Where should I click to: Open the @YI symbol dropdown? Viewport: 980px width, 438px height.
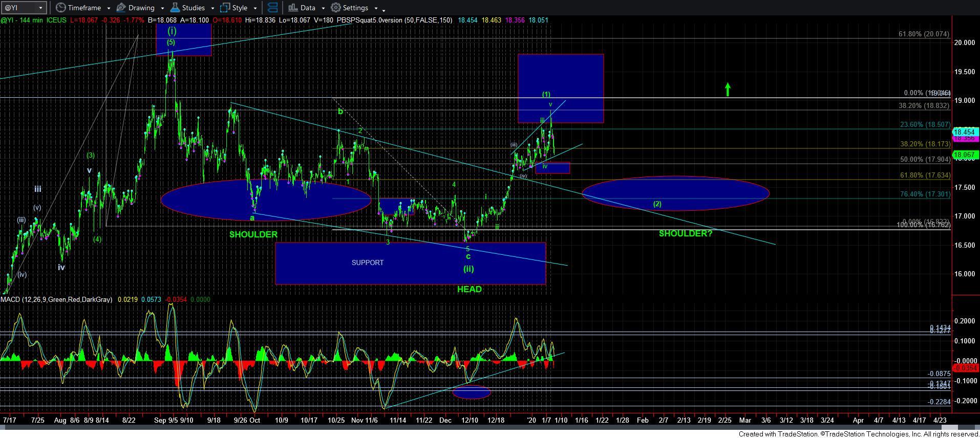[x=41, y=8]
